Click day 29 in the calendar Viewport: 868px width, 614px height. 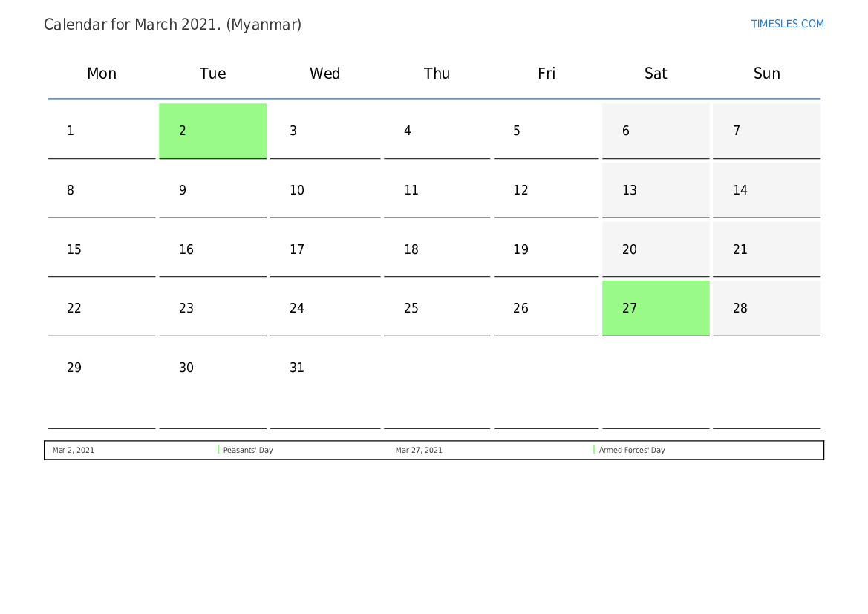click(x=102, y=385)
